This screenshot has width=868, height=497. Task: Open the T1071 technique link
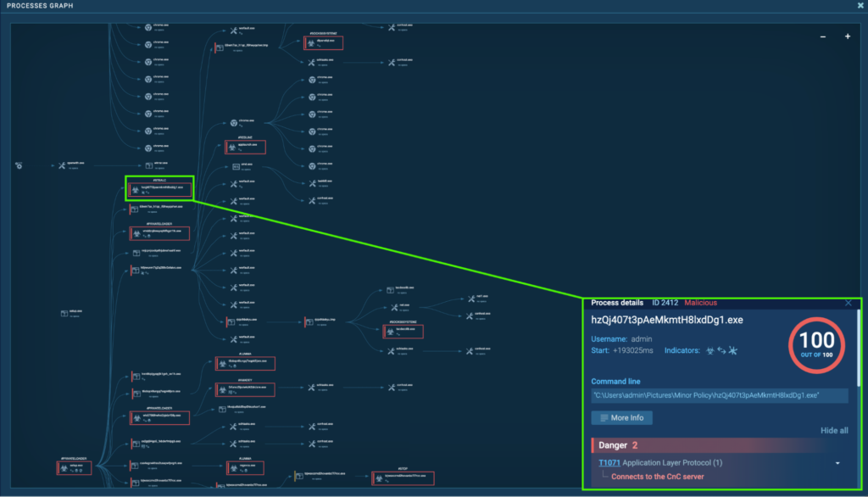[x=609, y=463]
